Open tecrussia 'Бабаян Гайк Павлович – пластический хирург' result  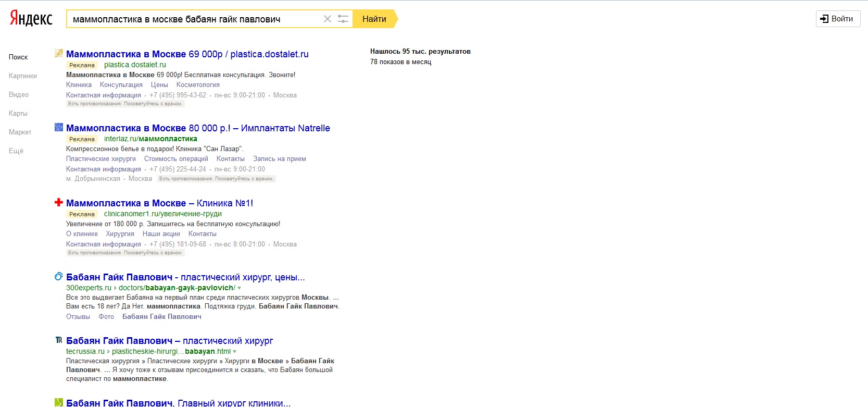170,341
